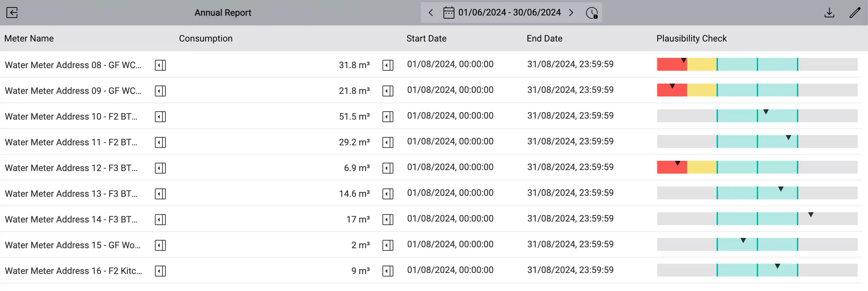Click the back exit icon
The height and width of the screenshot is (291, 868).
[x=12, y=13]
